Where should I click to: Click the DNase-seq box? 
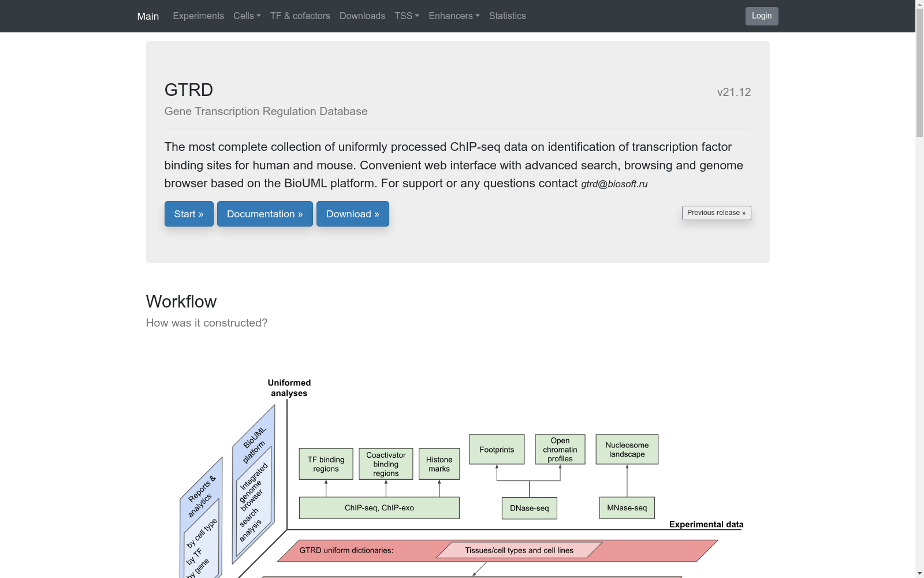(530, 508)
